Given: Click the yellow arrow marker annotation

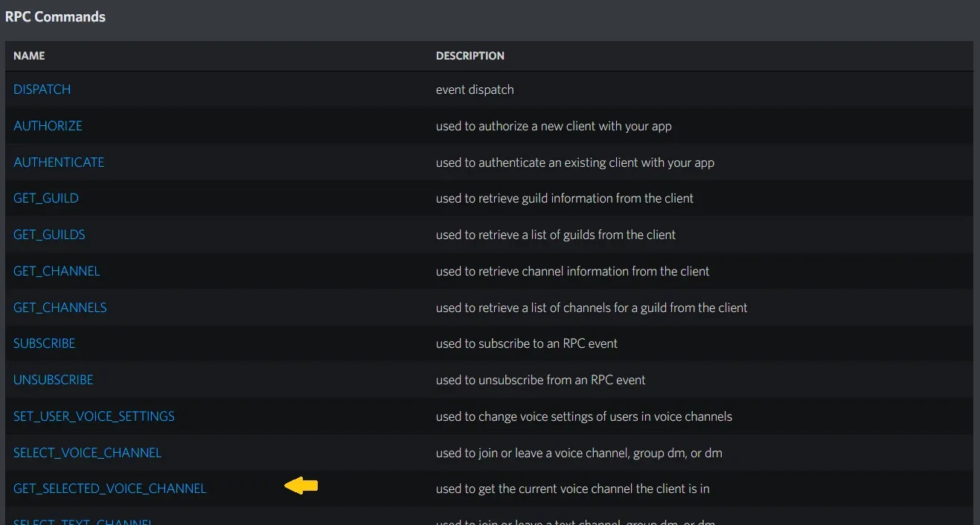Looking at the screenshot, I should pos(301,485).
